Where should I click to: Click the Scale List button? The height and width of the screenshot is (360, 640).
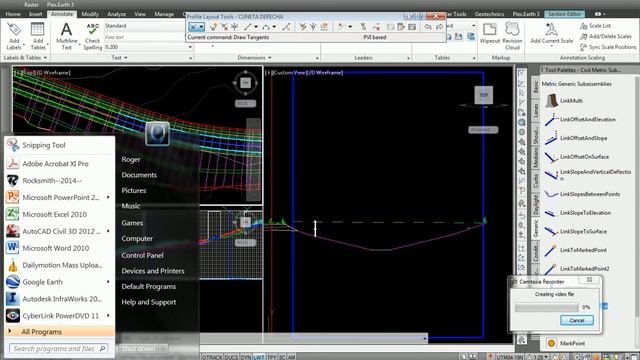(595, 26)
